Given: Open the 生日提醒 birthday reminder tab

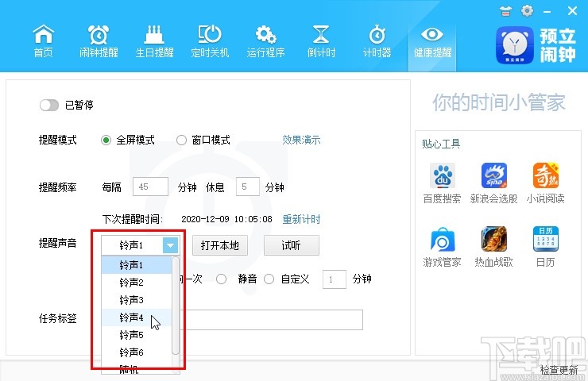Looking at the screenshot, I should pos(154,41).
